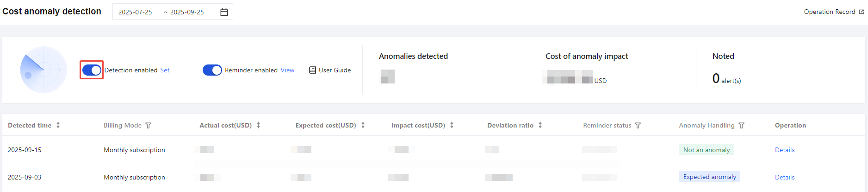Viewport: 868px width, 192px height.
Task: Click the Set link for detection
Action: 165,70
